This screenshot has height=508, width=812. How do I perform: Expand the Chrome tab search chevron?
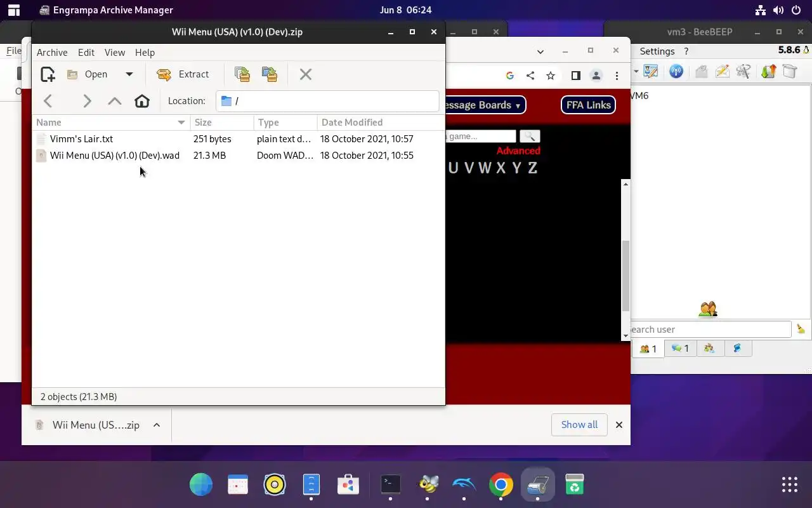click(540, 51)
